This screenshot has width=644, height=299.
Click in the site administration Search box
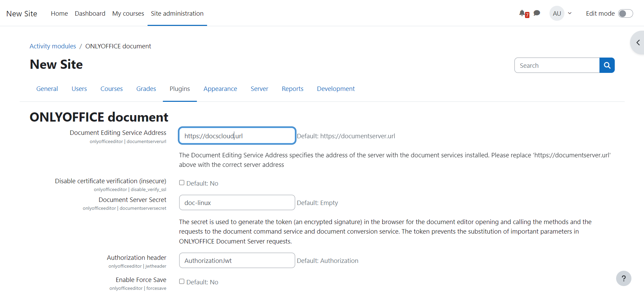(x=557, y=65)
